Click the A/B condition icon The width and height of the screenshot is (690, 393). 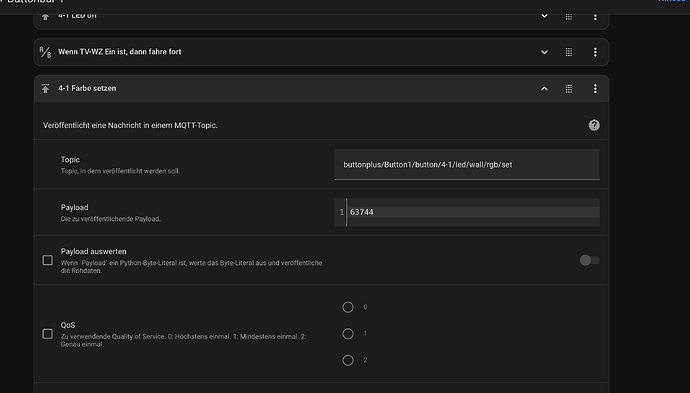pyautogui.click(x=45, y=52)
